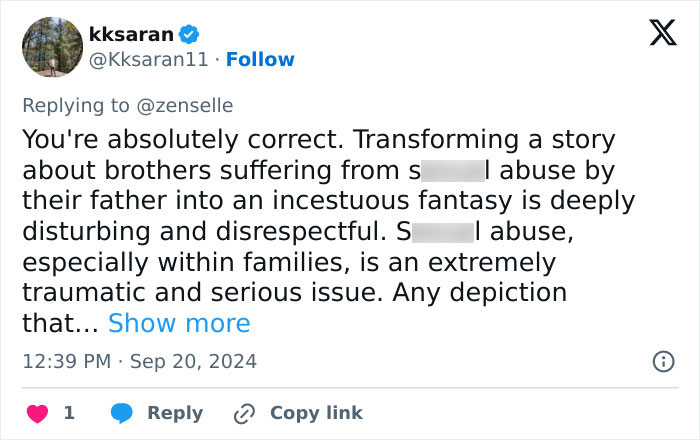Screen dimensions: 700x440
Task: Click the reply speech bubble icon
Action: click(122, 412)
